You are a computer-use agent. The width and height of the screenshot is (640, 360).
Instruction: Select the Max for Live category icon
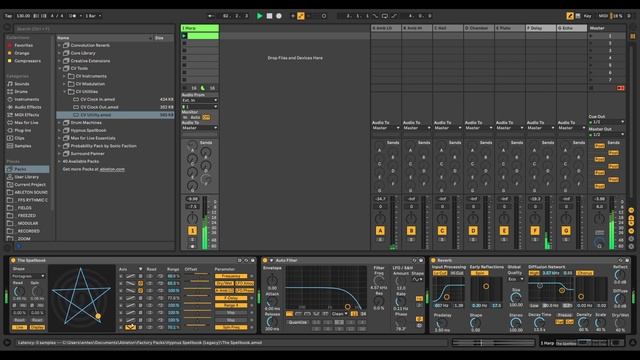coord(10,122)
